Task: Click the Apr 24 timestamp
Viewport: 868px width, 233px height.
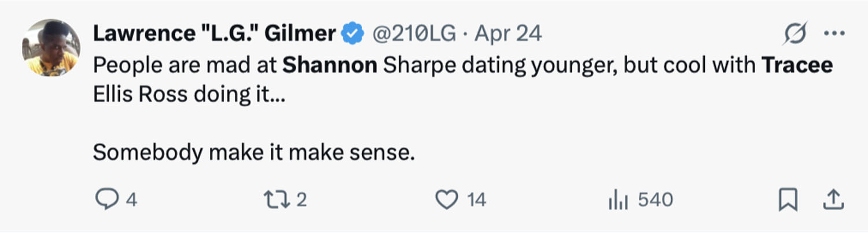Action: tap(508, 35)
